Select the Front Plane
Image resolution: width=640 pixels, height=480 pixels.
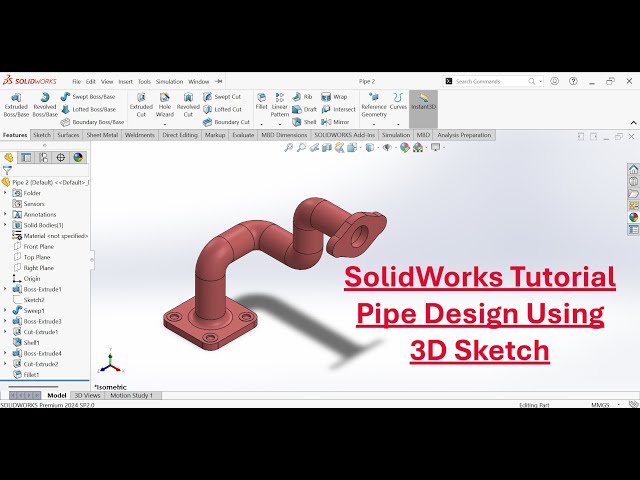[x=34, y=246]
